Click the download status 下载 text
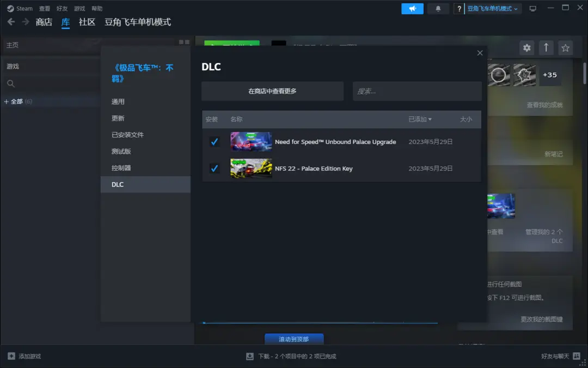 pos(297,356)
